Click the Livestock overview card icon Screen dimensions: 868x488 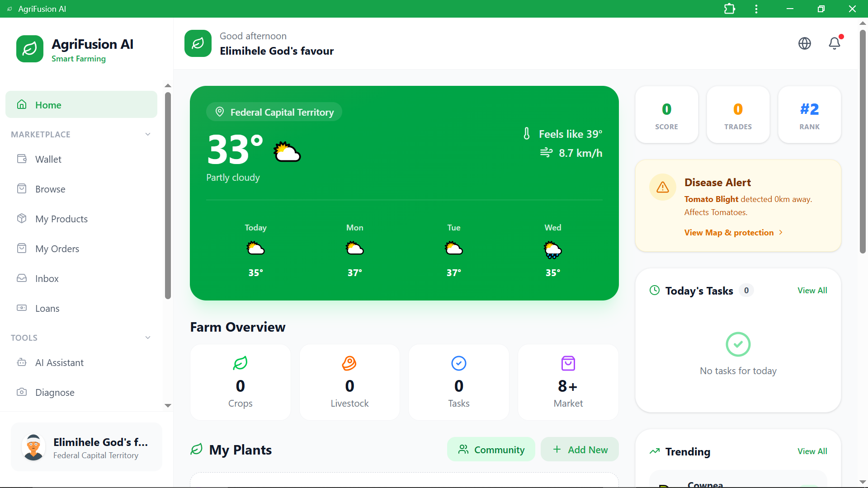[349, 363]
